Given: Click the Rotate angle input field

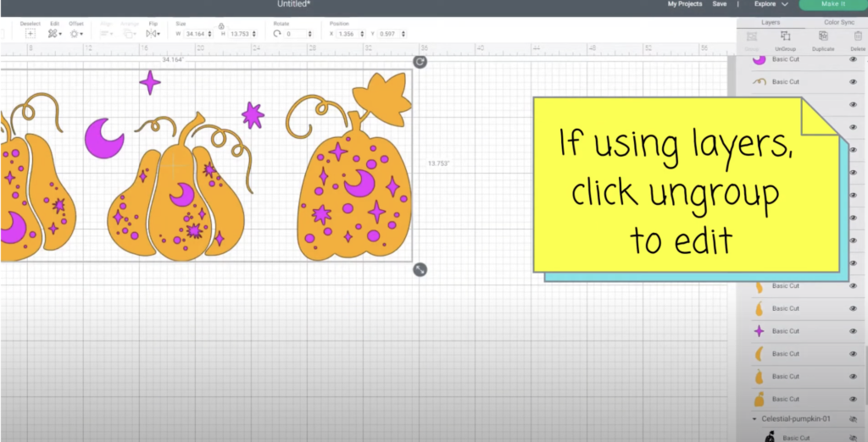Looking at the screenshot, I should pyautogui.click(x=300, y=34).
